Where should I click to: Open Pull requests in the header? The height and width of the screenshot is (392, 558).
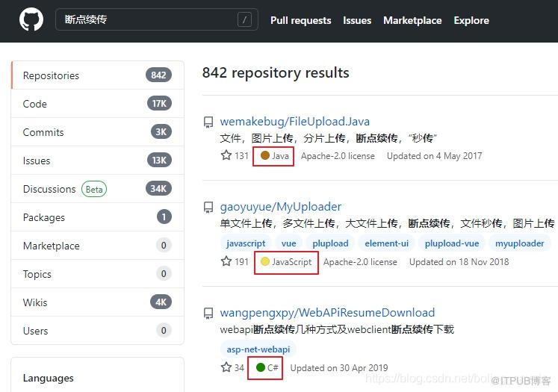(301, 20)
